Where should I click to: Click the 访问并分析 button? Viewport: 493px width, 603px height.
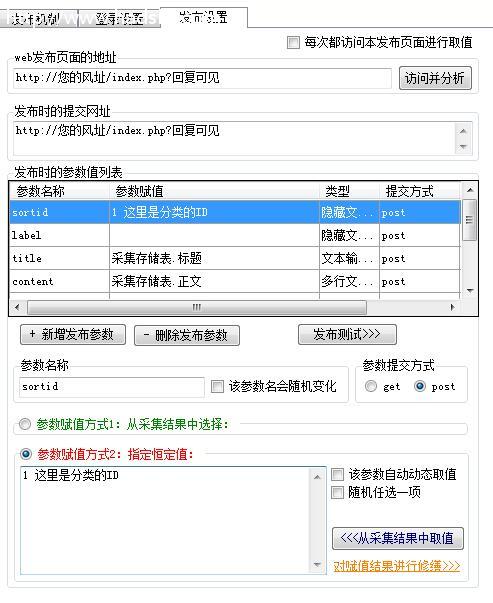[x=435, y=78]
